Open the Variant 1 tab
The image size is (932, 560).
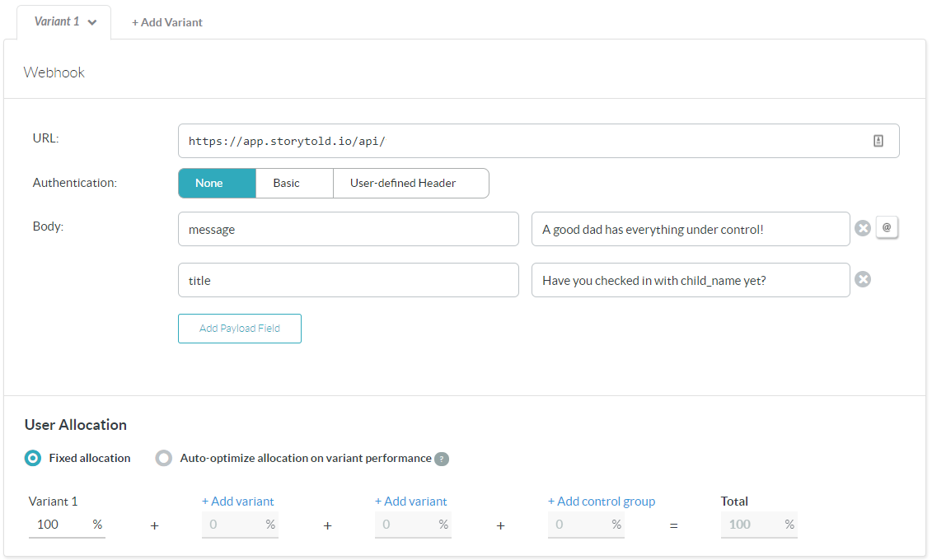[57, 21]
